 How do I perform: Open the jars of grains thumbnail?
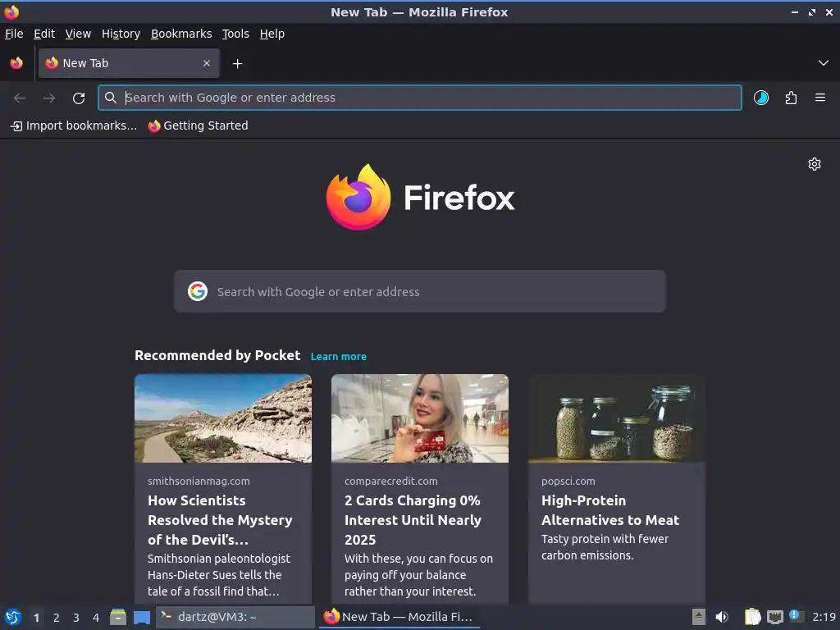[617, 418]
